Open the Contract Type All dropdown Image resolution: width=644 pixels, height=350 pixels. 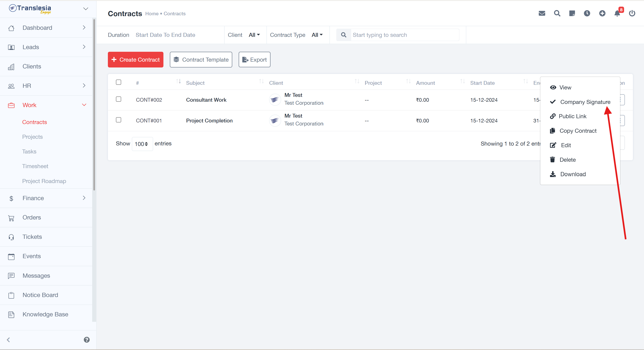tap(317, 35)
